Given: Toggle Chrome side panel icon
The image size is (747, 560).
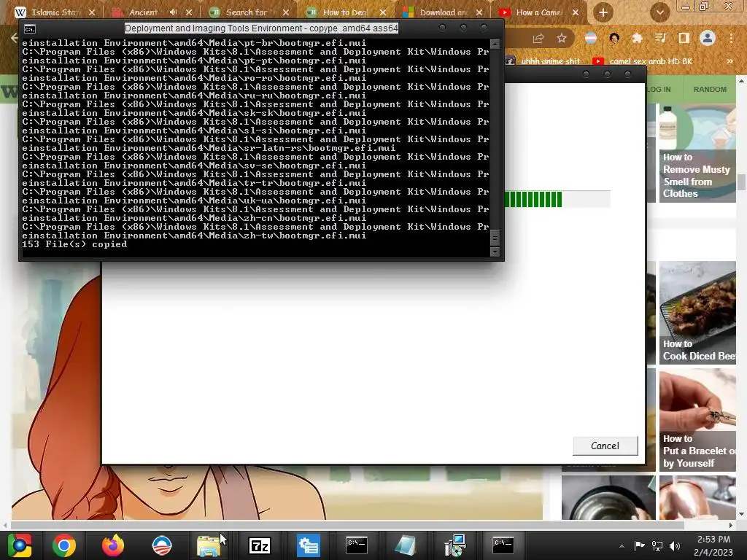Looking at the screenshot, I should (684, 38).
